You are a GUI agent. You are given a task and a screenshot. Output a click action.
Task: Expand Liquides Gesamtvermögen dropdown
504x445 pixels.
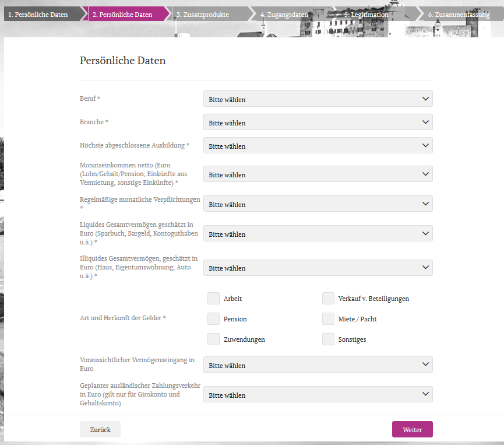[318, 234]
